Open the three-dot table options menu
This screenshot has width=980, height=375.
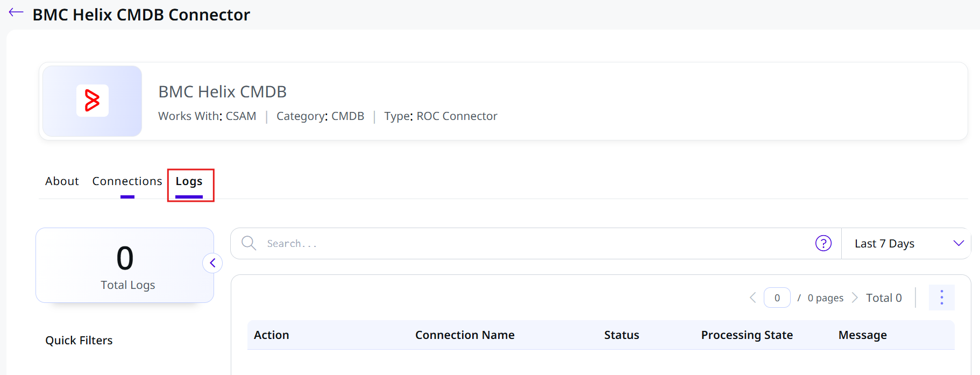click(x=942, y=298)
